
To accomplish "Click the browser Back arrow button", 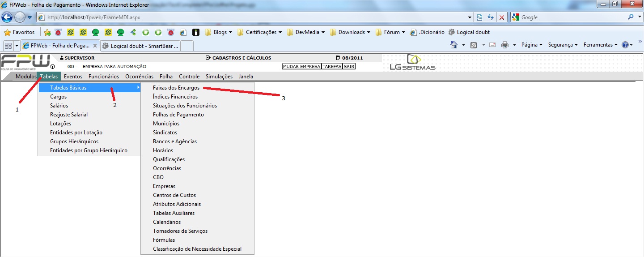I will pos(7,17).
